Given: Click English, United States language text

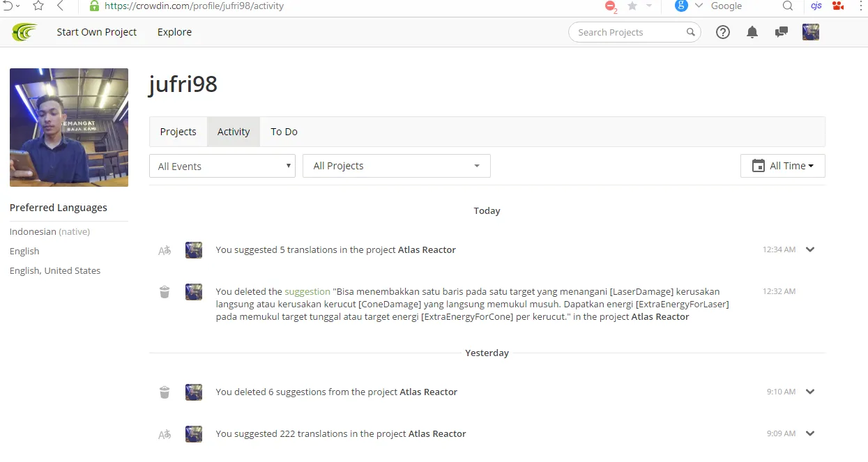Looking at the screenshot, I should (x=55, y=270).
